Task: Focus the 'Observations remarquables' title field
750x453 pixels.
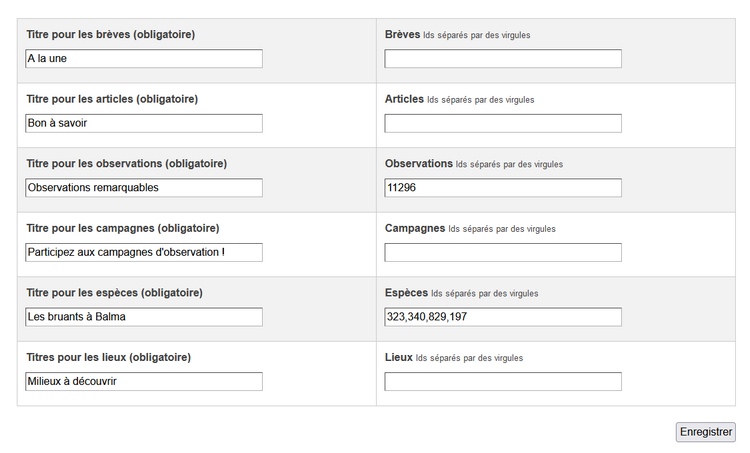Action: click(x=144, y=188)
